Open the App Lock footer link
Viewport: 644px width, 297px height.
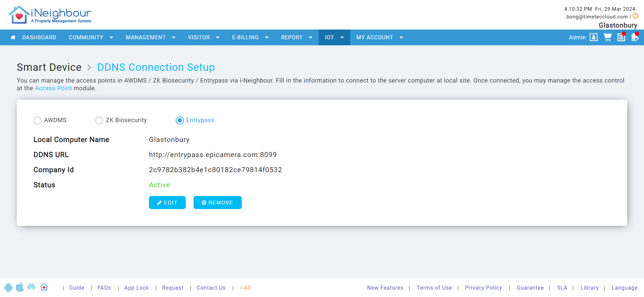(x=137, y=288)
